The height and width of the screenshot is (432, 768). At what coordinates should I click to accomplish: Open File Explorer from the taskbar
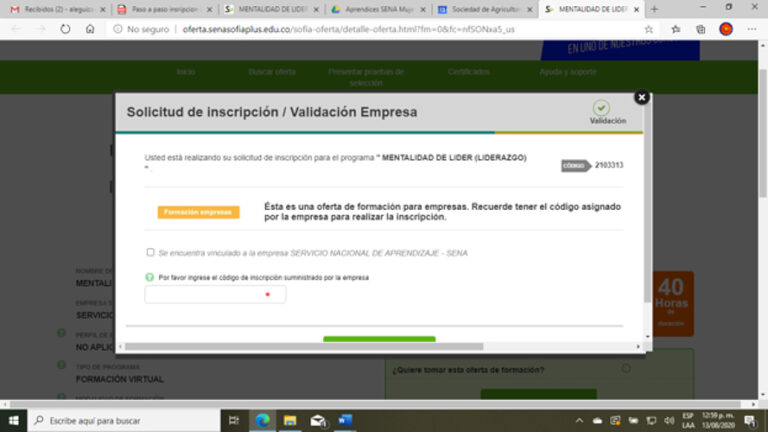click(x=290, y=420)
